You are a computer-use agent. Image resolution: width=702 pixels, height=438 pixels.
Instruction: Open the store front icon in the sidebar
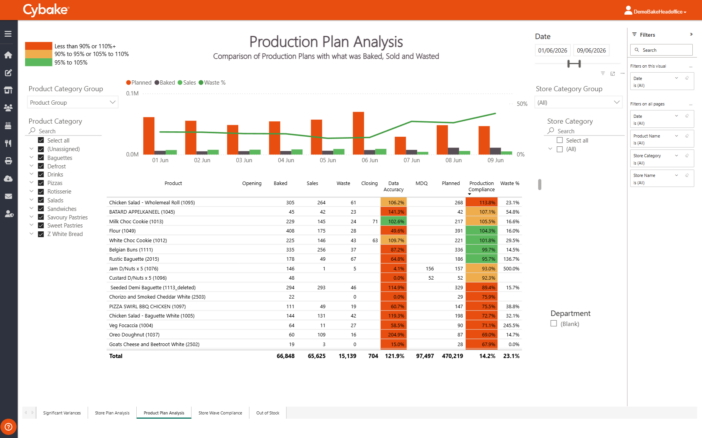[8, 90]
